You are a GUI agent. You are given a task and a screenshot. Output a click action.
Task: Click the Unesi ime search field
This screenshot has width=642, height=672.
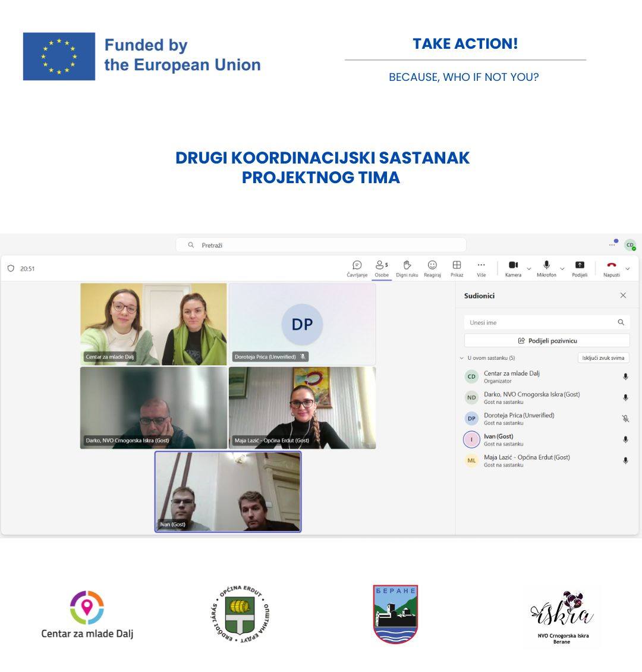tap(541, 322)
